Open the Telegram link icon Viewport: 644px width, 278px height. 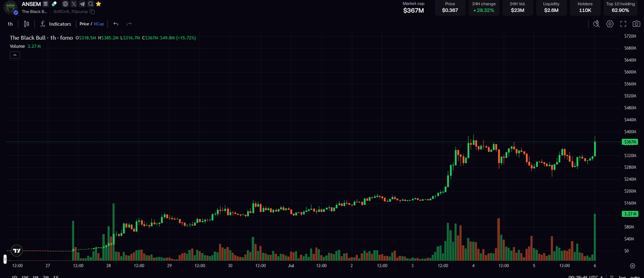click(x=82, y=4)
